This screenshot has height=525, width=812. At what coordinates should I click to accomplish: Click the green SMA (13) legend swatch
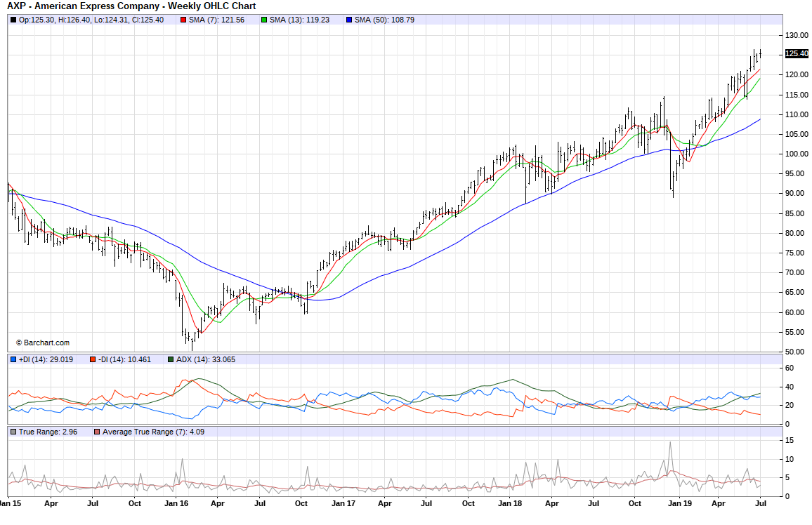coord(264,20)
